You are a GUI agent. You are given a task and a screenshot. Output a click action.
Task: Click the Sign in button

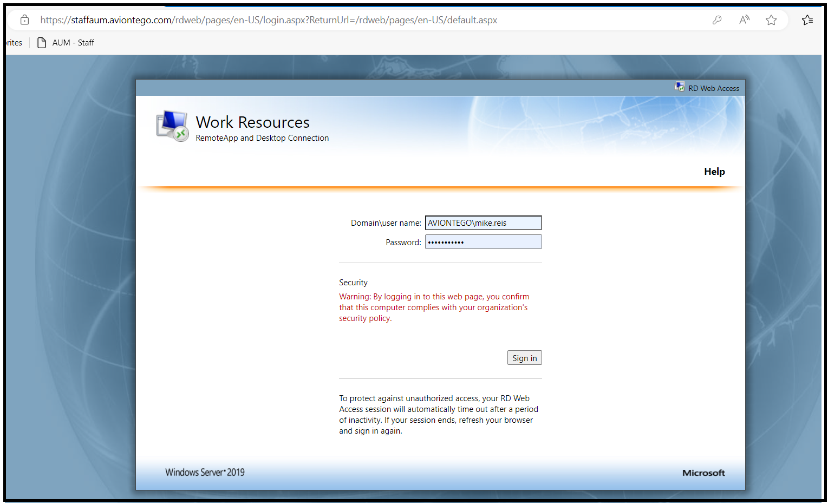click(524, 358)
